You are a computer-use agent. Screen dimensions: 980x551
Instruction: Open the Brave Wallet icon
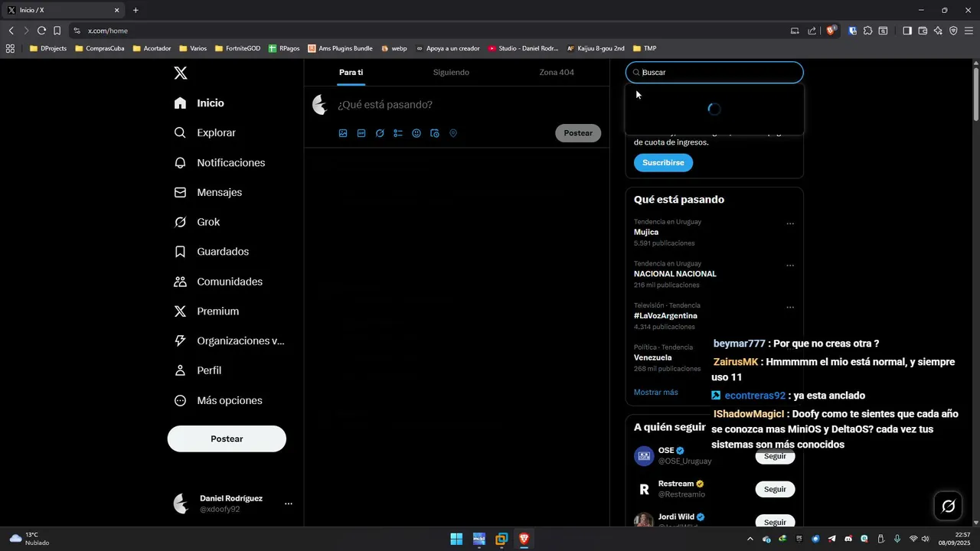pos(923,31)
